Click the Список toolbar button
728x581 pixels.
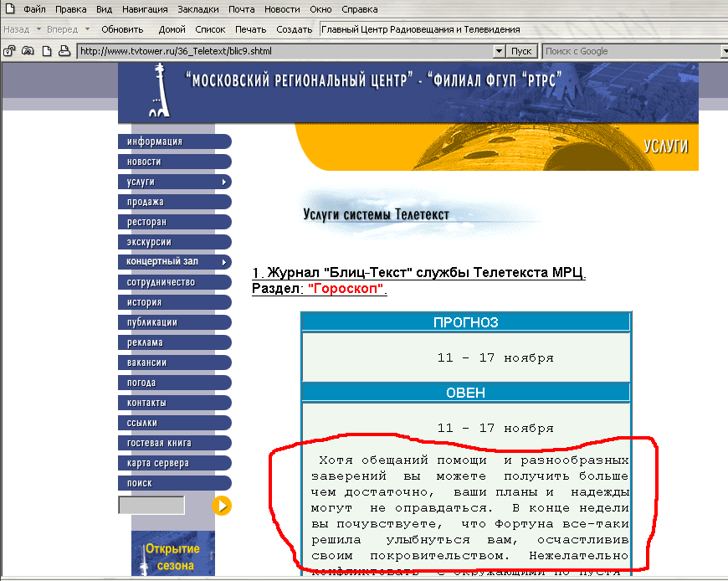tap(210, 29)
